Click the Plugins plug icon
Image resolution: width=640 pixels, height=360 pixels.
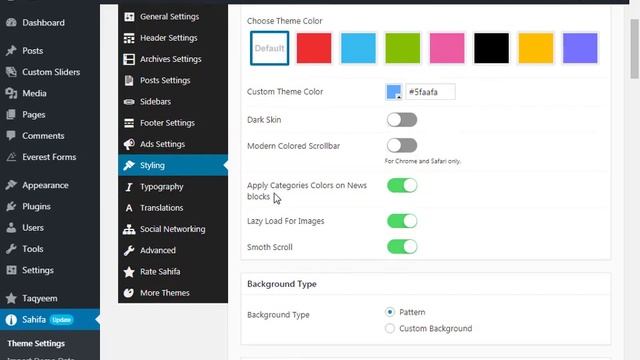click(x=11, y=206)
